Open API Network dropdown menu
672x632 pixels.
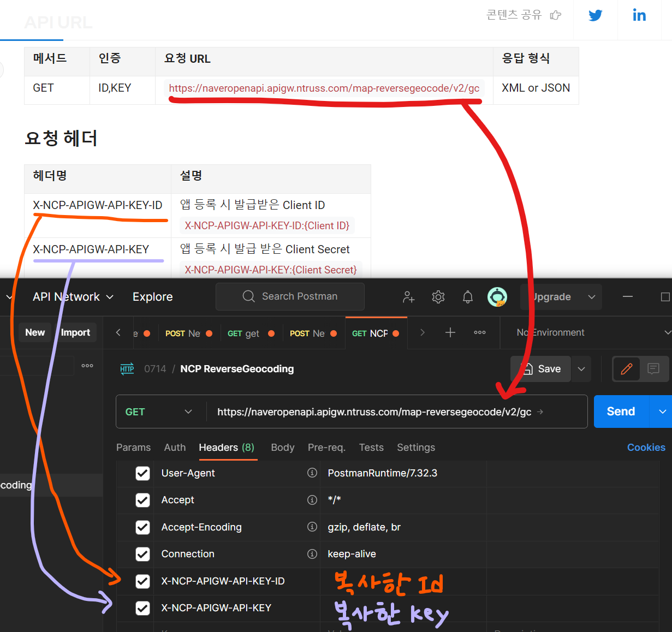73,297
